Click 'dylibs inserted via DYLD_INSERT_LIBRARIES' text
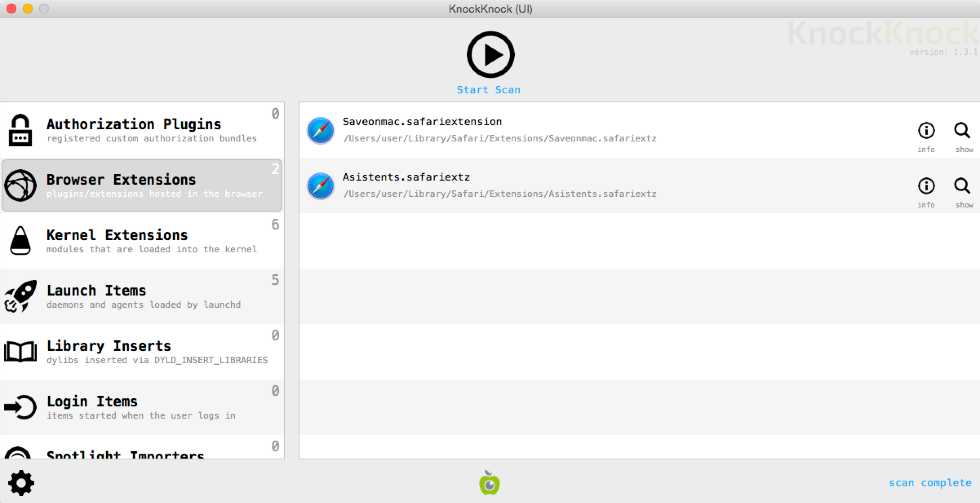Image resolution: width=980 pixels, height=503 pixels. [157, 360]
